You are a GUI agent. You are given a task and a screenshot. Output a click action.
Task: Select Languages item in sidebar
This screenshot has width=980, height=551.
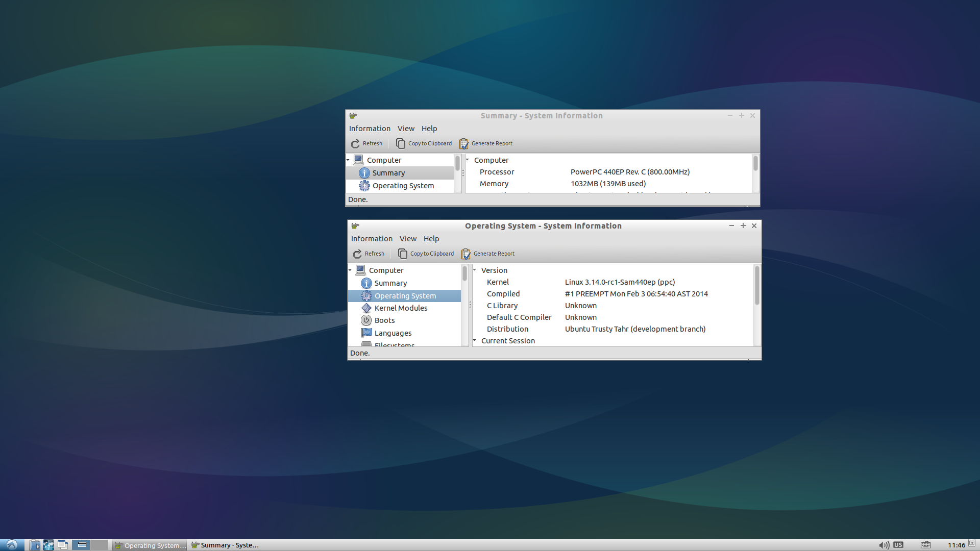click(393, 333)
